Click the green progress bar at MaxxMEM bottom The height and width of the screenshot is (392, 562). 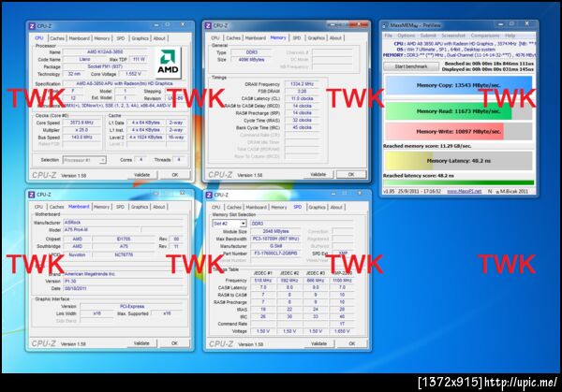(458, 182)
